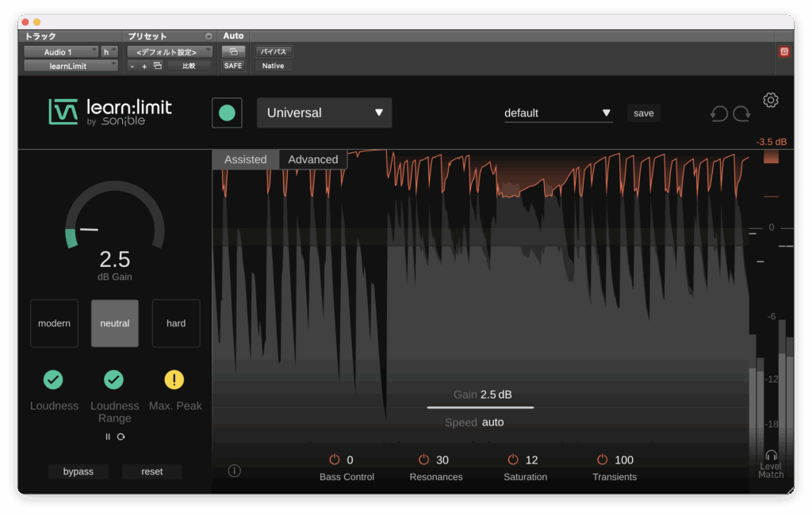The height and width of the screenshot is (515, 812).
Task: Click the 比較 compare button
Action: click(189, 66)
